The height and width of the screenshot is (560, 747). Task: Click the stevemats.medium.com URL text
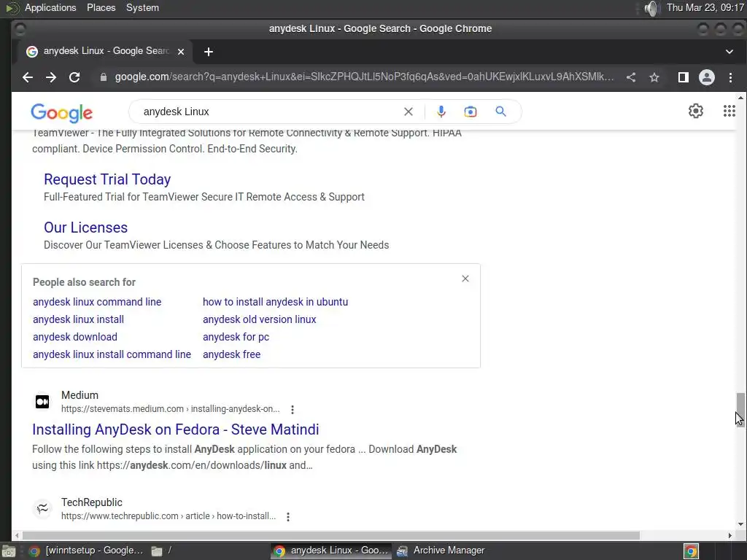click(x=170, y=409)
